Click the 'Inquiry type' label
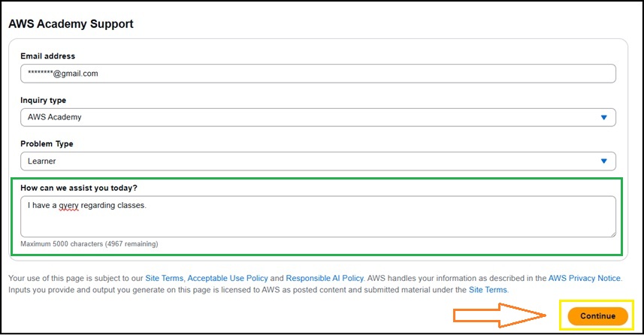 [x=43, y=100]
